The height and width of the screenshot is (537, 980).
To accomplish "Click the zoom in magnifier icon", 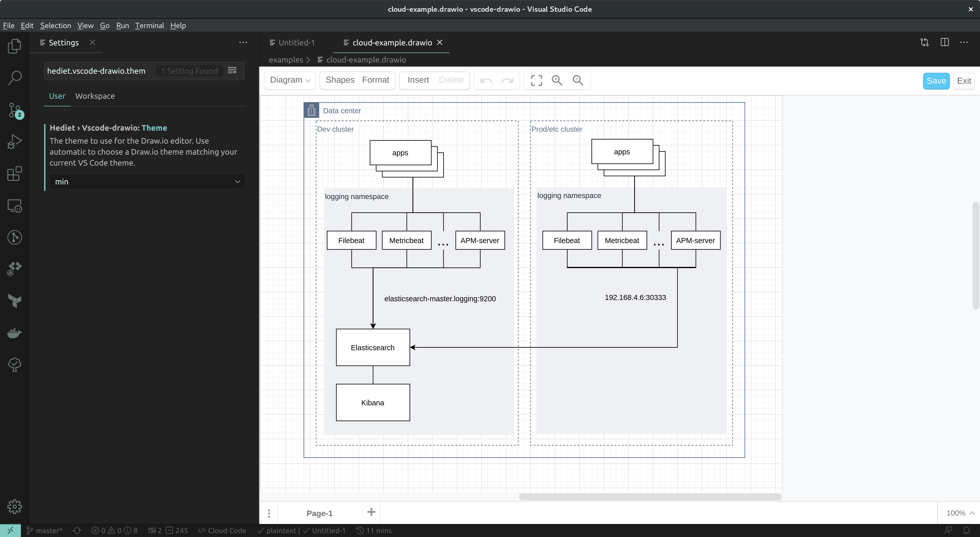I will tap(557, 80).
